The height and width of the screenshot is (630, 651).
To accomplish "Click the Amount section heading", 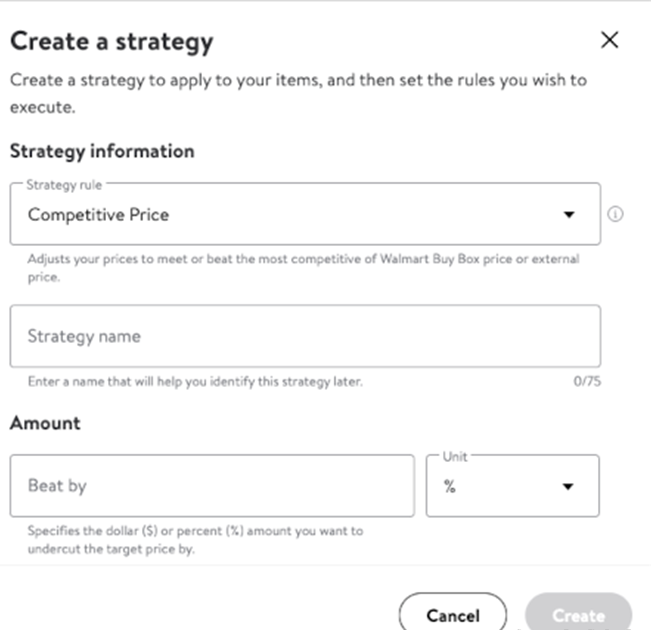I will pyautogui.click(x=45, y=423).
